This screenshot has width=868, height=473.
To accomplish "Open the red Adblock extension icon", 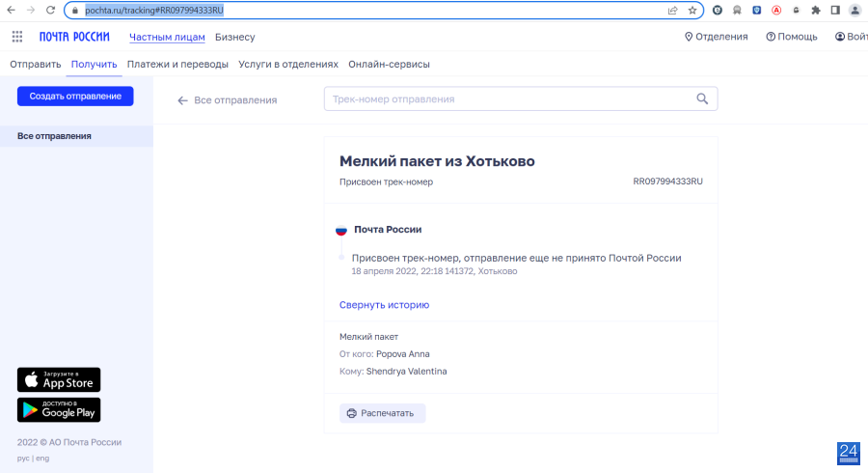I will point(776,10).
